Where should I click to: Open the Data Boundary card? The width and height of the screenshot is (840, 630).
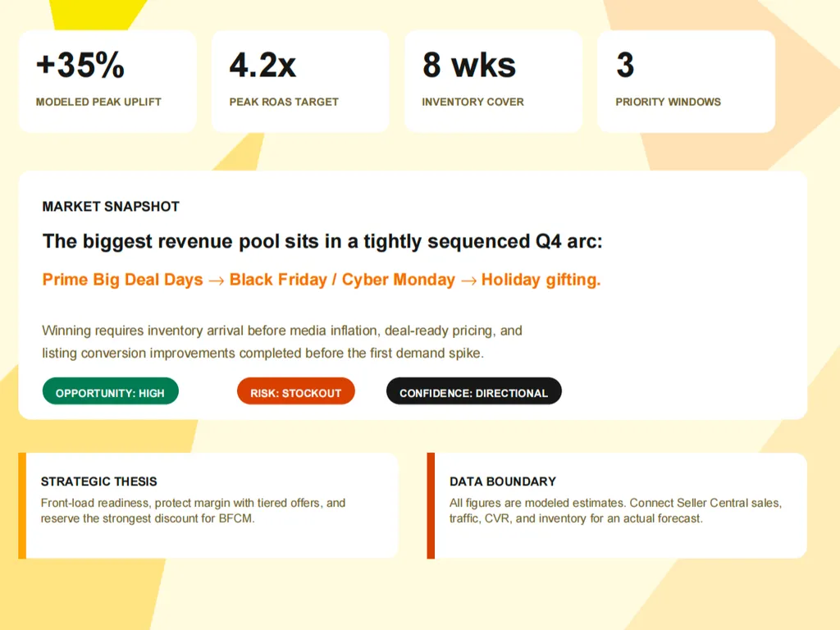coord(617,505)
